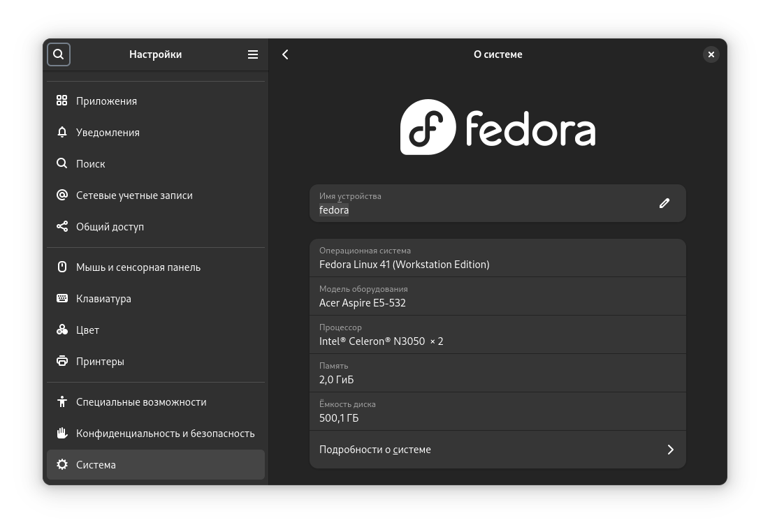The height and width of the screenshot is (532, 770).
Task: Click the 'Ёмкость диска' label
Action: (x=347, y=404)
